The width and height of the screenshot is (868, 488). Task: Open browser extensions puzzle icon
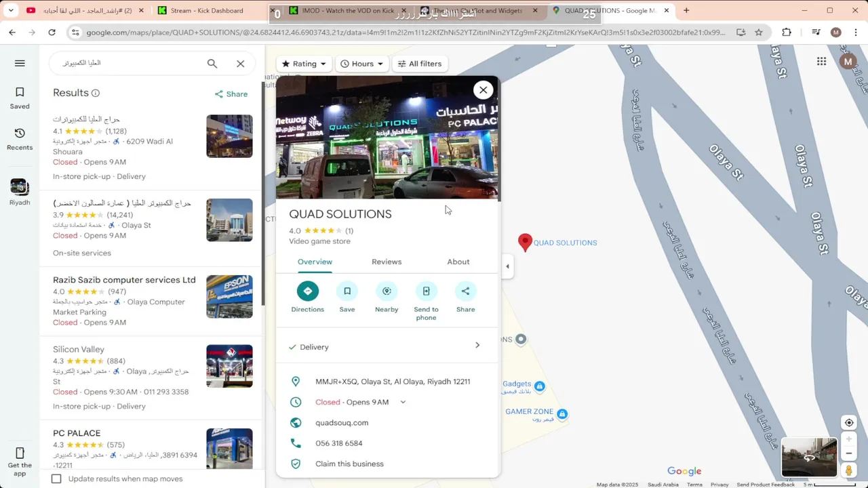(787, 32)
